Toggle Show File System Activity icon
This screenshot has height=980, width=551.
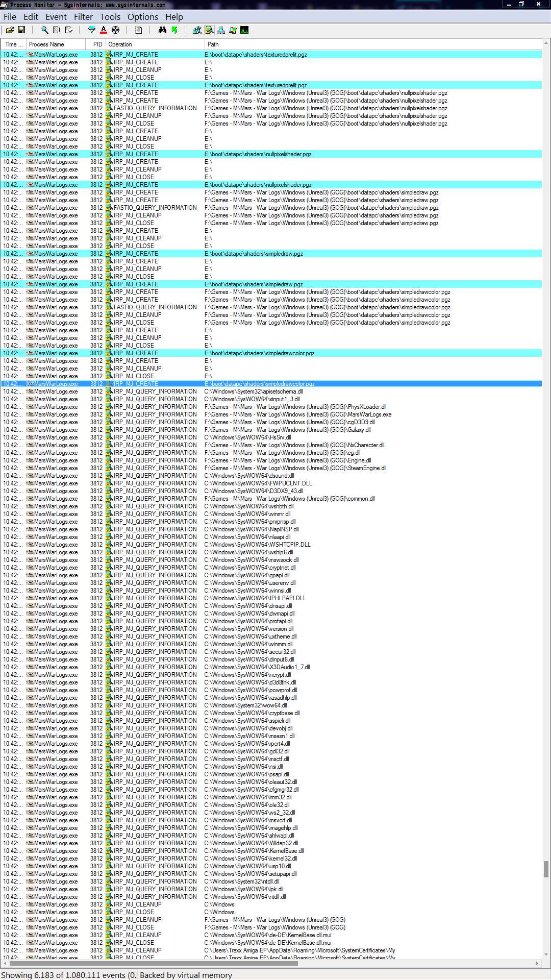point(209,30)
